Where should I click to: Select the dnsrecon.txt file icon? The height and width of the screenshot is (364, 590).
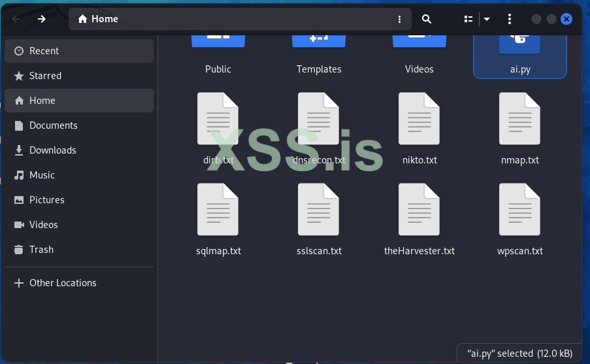318,118
